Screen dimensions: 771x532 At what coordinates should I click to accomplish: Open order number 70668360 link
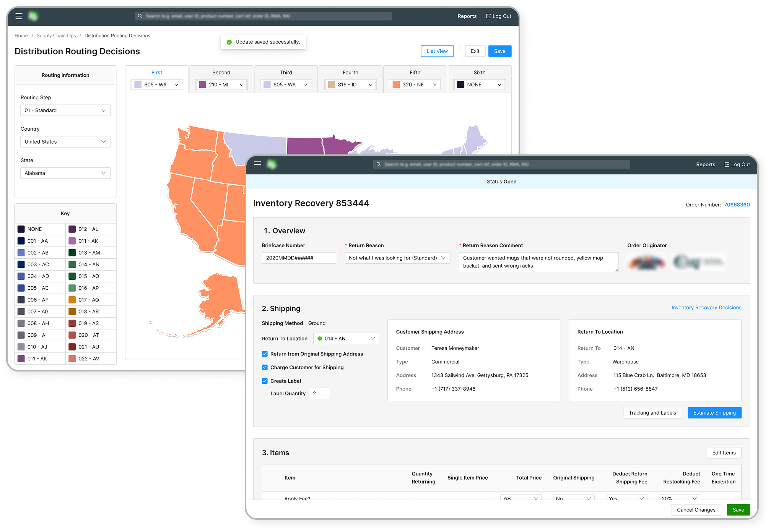tap(737, 205)
